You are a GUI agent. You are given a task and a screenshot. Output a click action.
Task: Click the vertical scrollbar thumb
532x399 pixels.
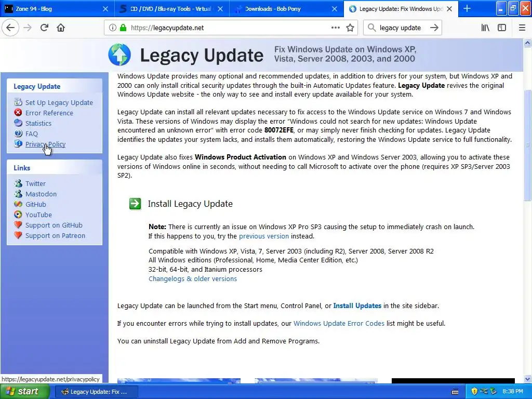tap(527, 145)
